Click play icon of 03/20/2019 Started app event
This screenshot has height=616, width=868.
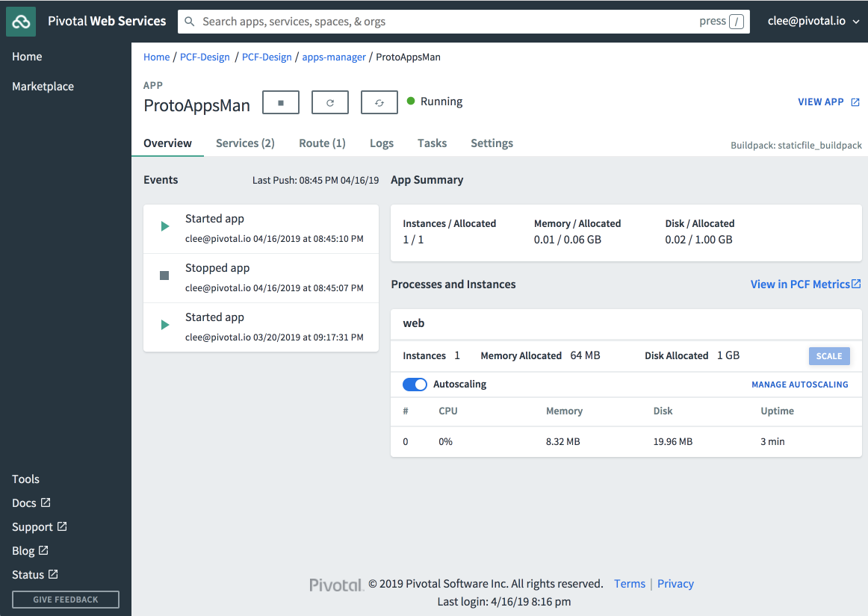point(164,325)
